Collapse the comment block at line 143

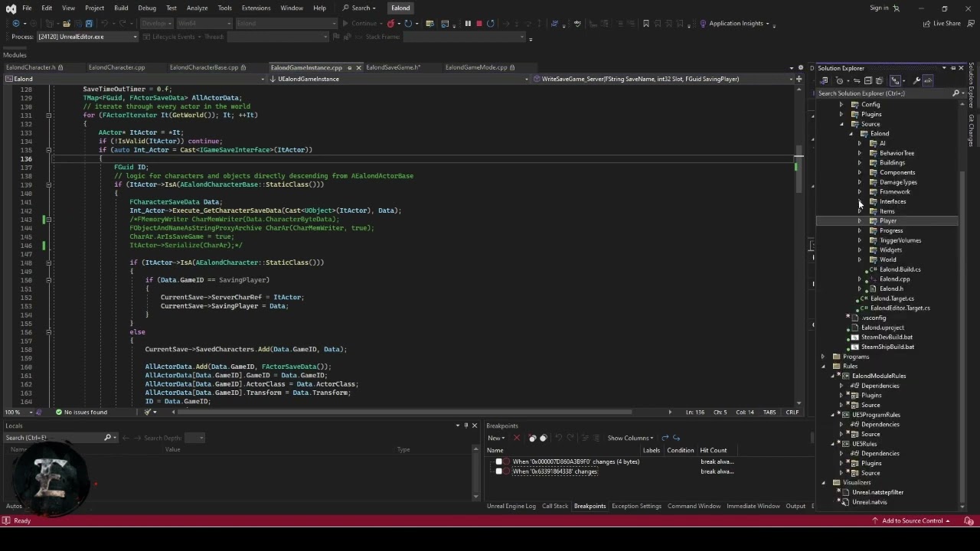tap(48, 220)
